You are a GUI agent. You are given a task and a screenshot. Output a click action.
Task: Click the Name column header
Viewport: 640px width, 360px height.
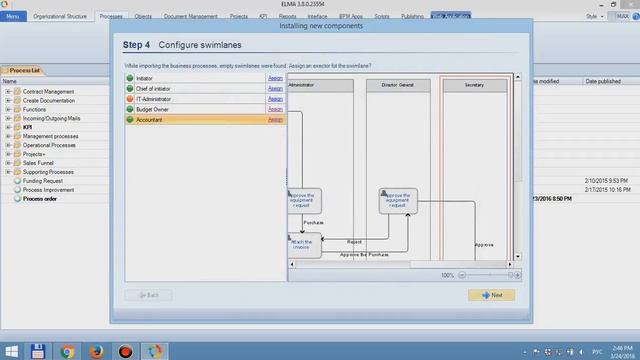[x=10, y=81]
